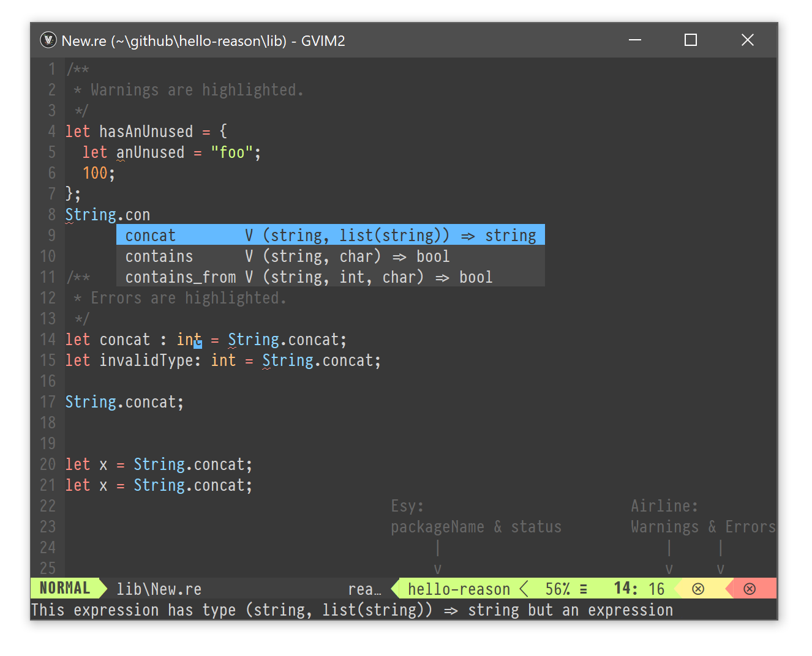Close the GVIM window
This screenshot has height=656, width=812.
pos(747,40)
